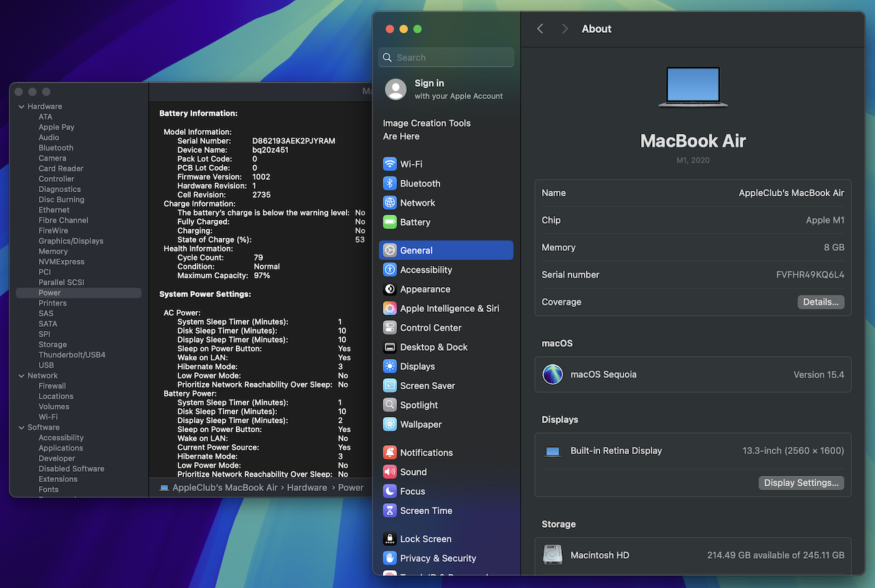Open the Sound speaker icon
The width and height of the screenshot is (875, 588).
tap(390, 472)
